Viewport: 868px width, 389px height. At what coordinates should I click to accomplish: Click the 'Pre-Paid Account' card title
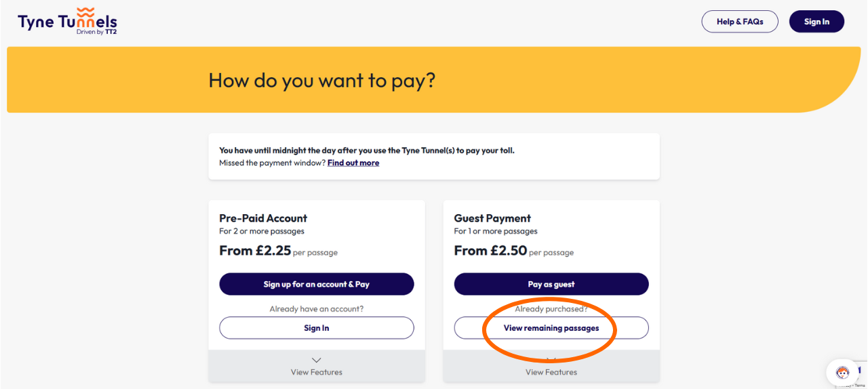263,218
